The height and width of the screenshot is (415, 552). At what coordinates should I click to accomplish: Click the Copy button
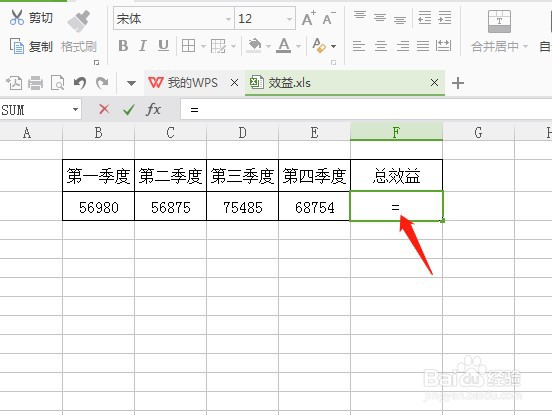[x=31, y=46]
